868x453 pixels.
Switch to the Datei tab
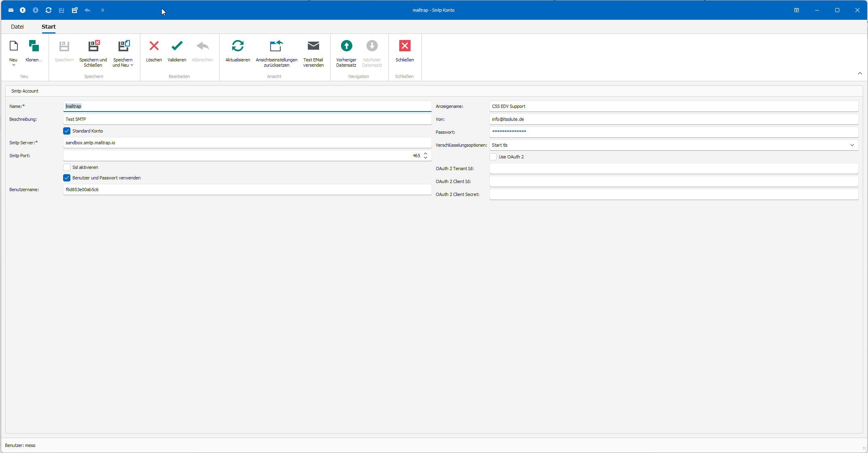17,26
